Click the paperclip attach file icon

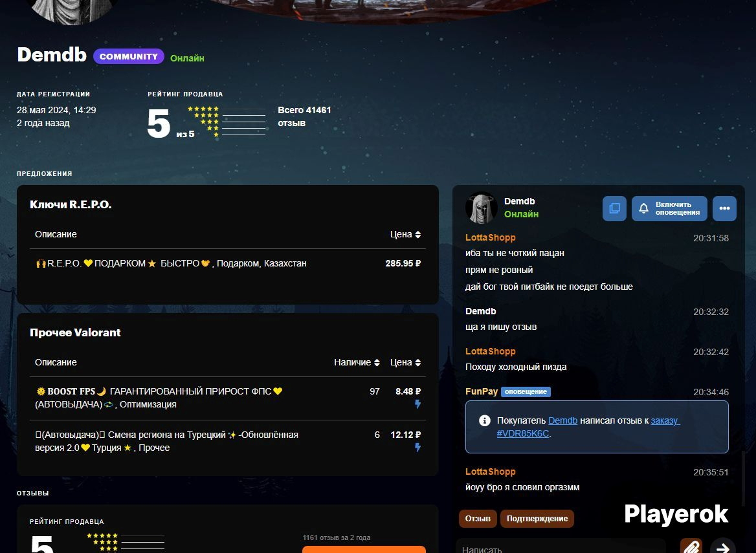click(691, 547)
